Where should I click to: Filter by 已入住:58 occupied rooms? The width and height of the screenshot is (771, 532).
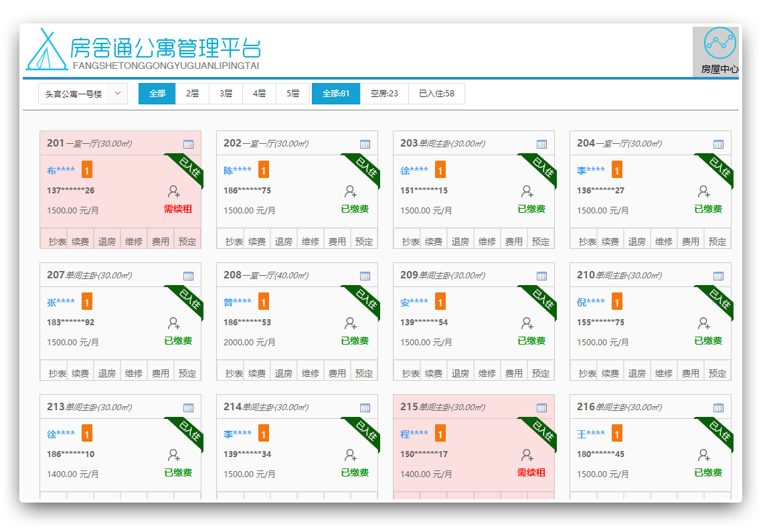coord(436,94)
